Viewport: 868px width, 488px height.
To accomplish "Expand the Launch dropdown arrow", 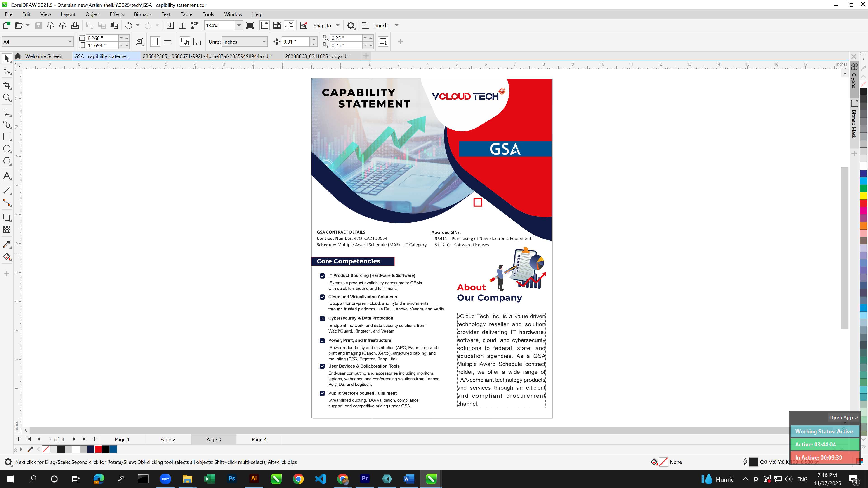I will pos(397,25).
